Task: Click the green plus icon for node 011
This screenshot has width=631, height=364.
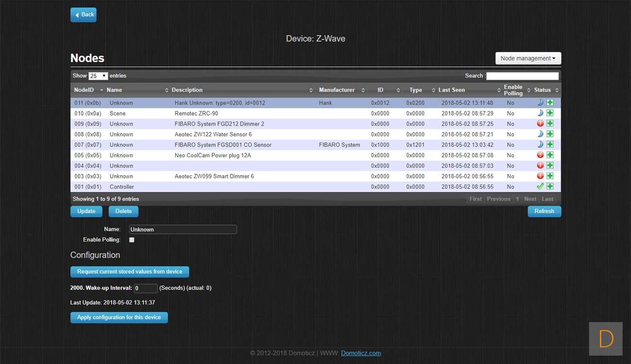Action: coord(550,103)
